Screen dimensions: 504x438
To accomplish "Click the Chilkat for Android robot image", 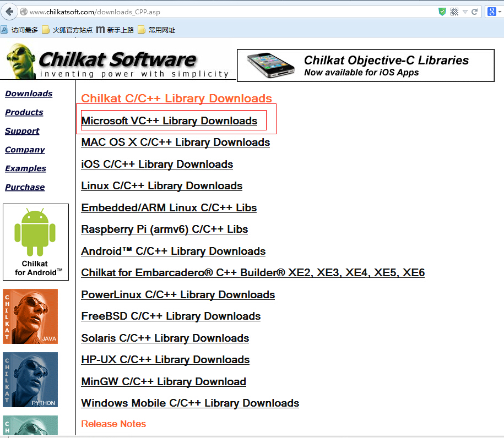I will click(36, 242).
